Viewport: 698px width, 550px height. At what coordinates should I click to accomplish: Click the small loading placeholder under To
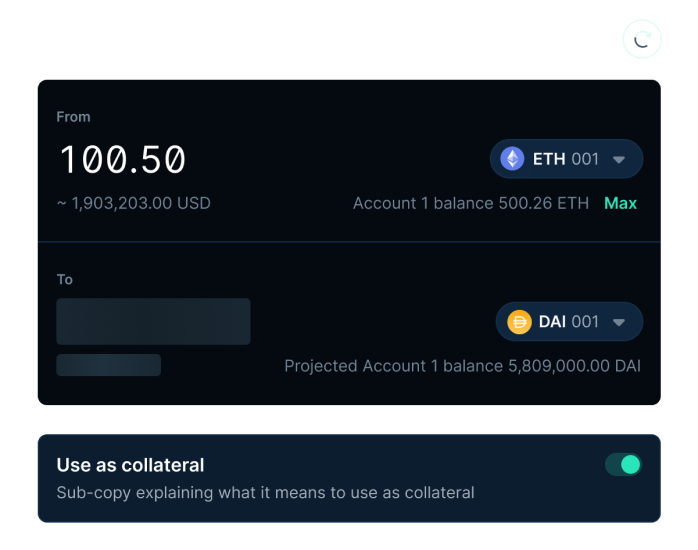(x=109, y=365)
